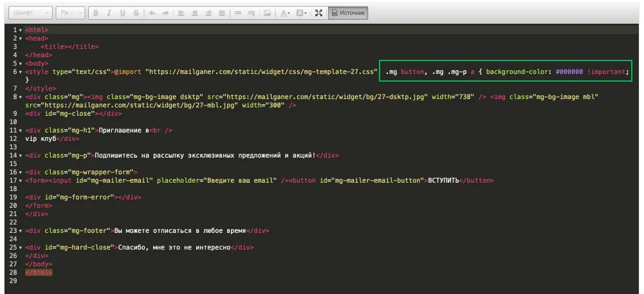Justify text alignment icon
Screen dimensions: 644x294
tap(222, 13)
